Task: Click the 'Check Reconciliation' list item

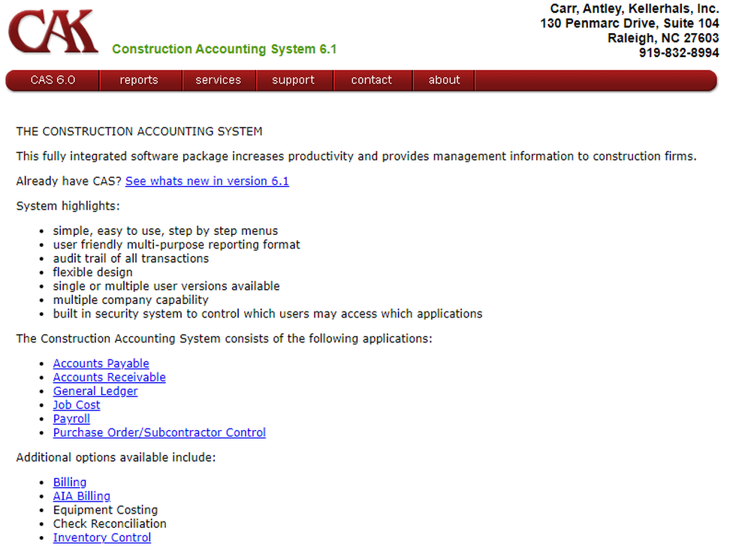Action: (x=110, y=524)
